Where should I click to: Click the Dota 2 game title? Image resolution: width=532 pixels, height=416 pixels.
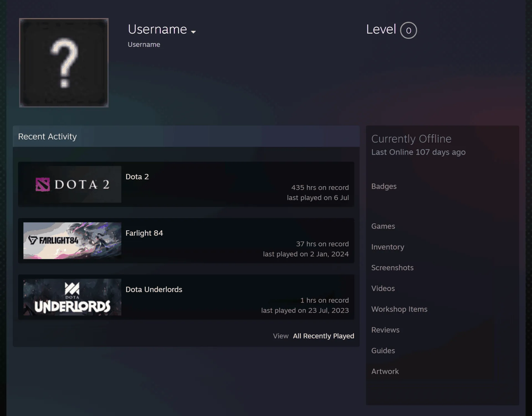[x=137, y=177]
